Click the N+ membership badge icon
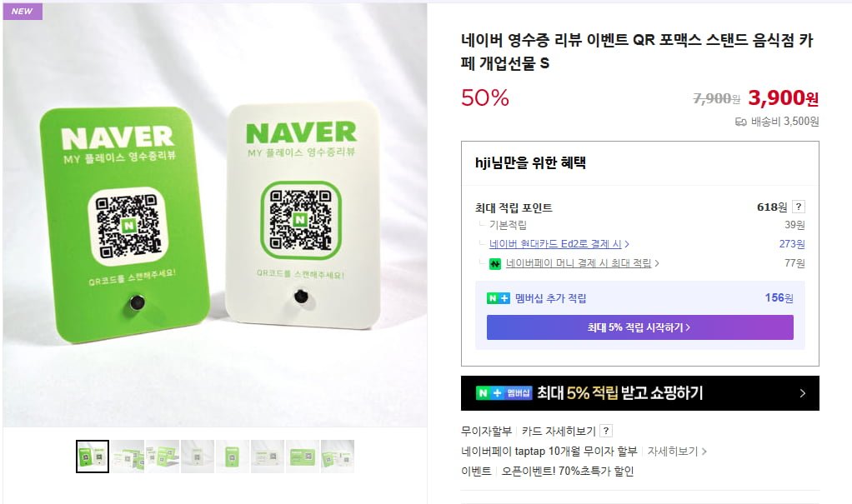 point(499,298)
